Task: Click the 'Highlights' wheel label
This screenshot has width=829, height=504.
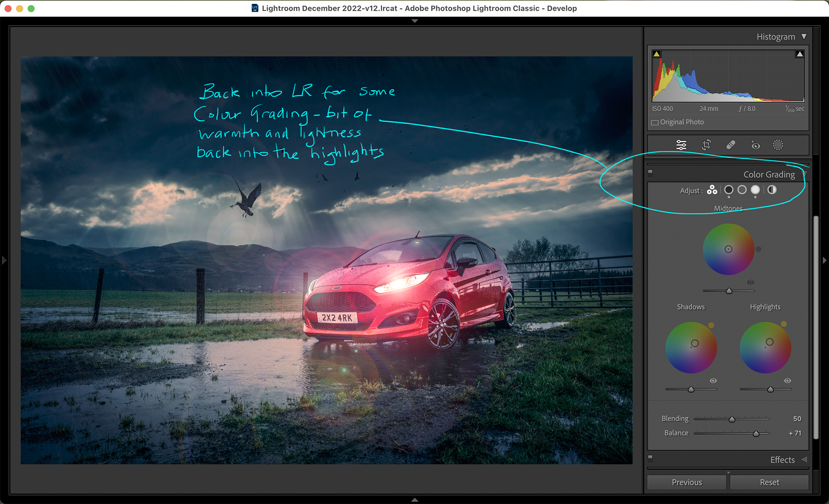Action: [x=765, y=307]
